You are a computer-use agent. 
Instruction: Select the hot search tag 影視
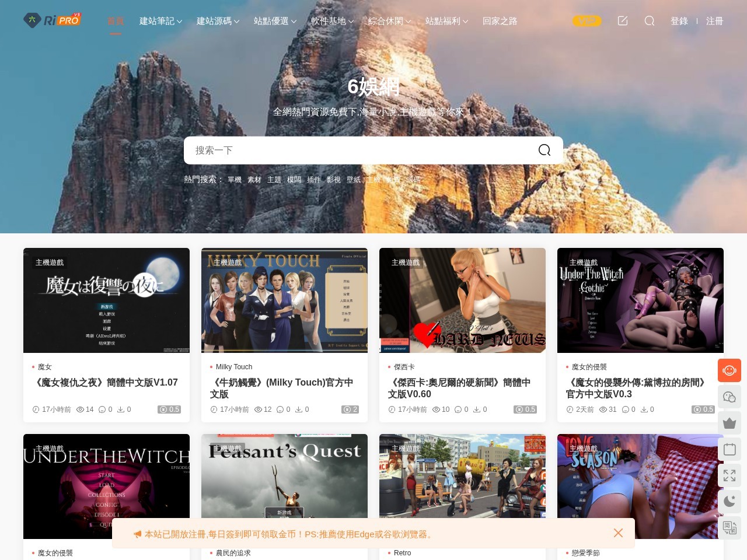(x=334, y=180)
